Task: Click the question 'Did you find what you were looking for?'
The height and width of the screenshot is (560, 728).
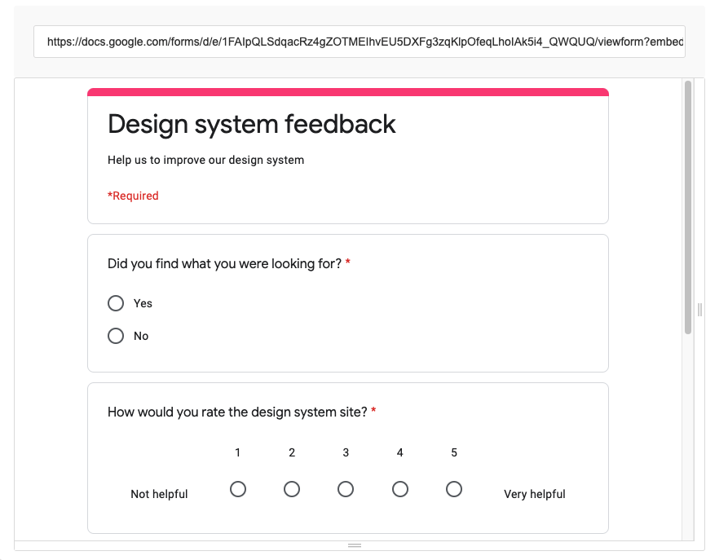Action: click(x=224, y=263)
